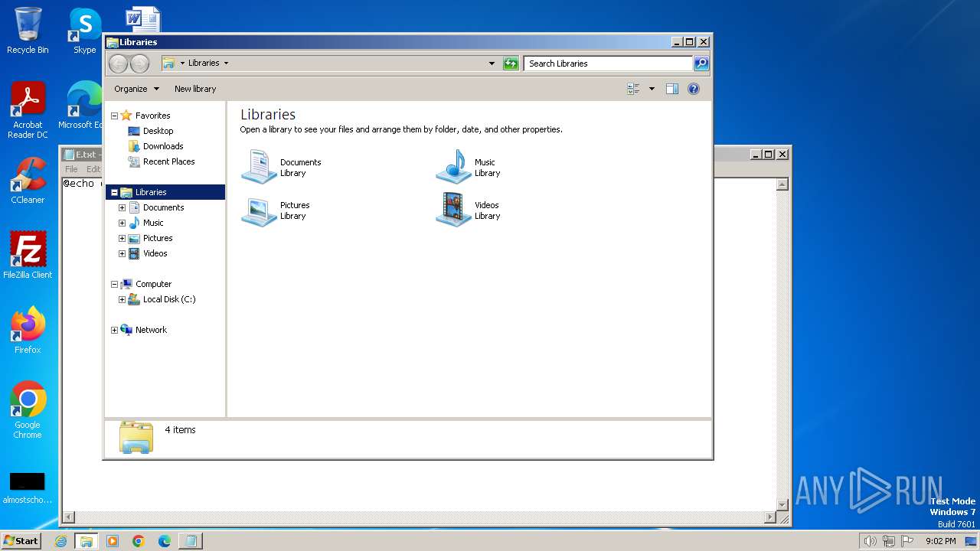Collapse the Libraries tree node
Image resolution: width=980 pixels, height=551 pixels.
114,192
